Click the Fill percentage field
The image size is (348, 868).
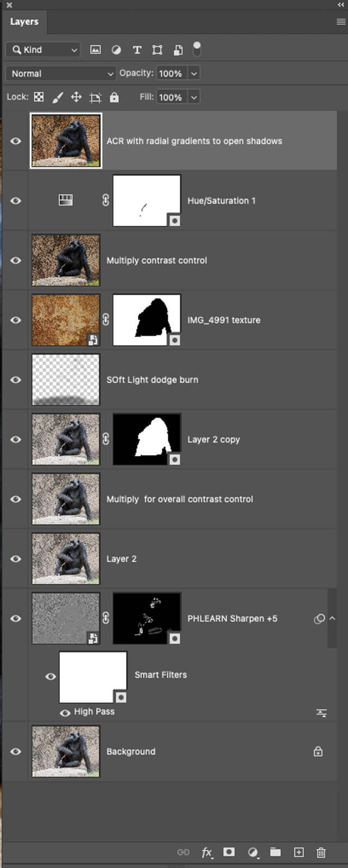click(170, 97)
